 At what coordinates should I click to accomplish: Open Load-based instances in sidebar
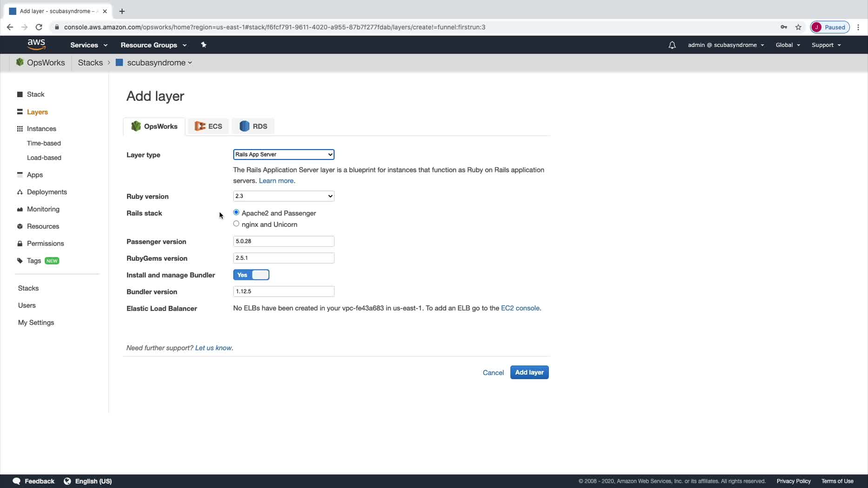[44, 158]
